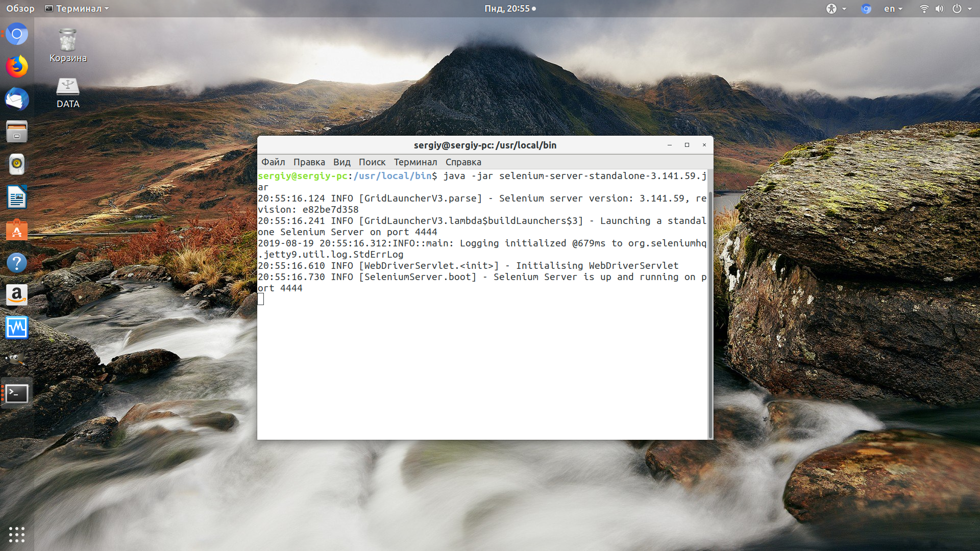This screenshot has height=551, width=980.
Task: Click the text 'e82be7d358' revision
Action: pyautogui.click(x=330, y=210)
